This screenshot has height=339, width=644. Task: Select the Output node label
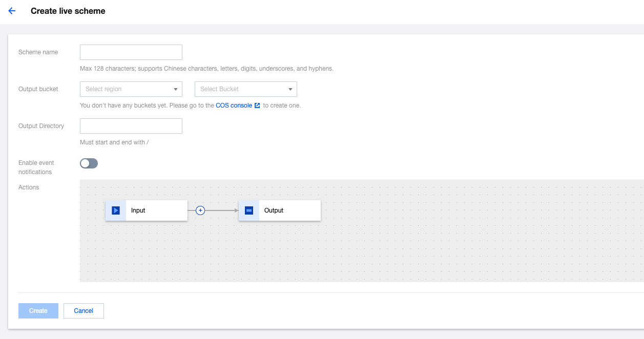tap(274, 210)
